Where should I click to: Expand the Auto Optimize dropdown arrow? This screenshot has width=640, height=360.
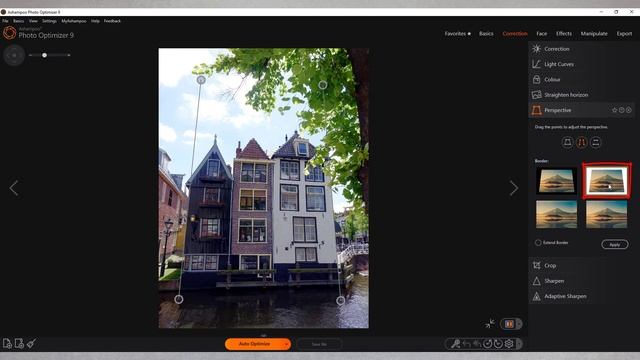point(287,344)
